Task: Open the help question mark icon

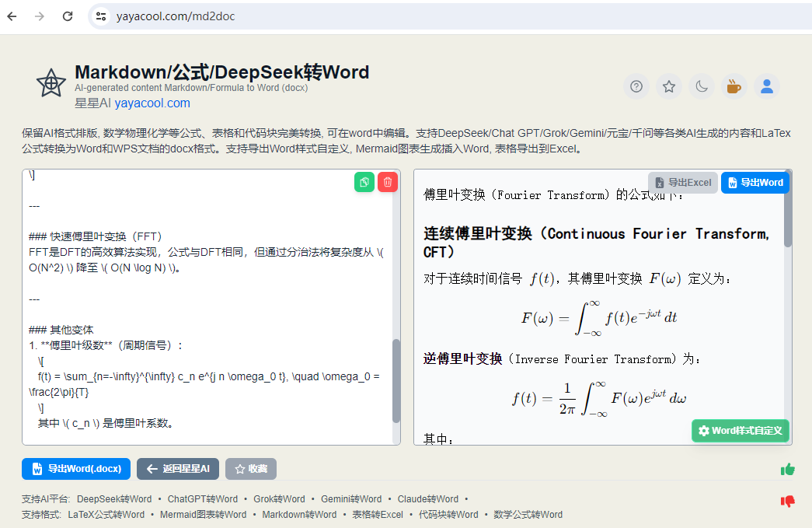Action: (x=636, y=86)
